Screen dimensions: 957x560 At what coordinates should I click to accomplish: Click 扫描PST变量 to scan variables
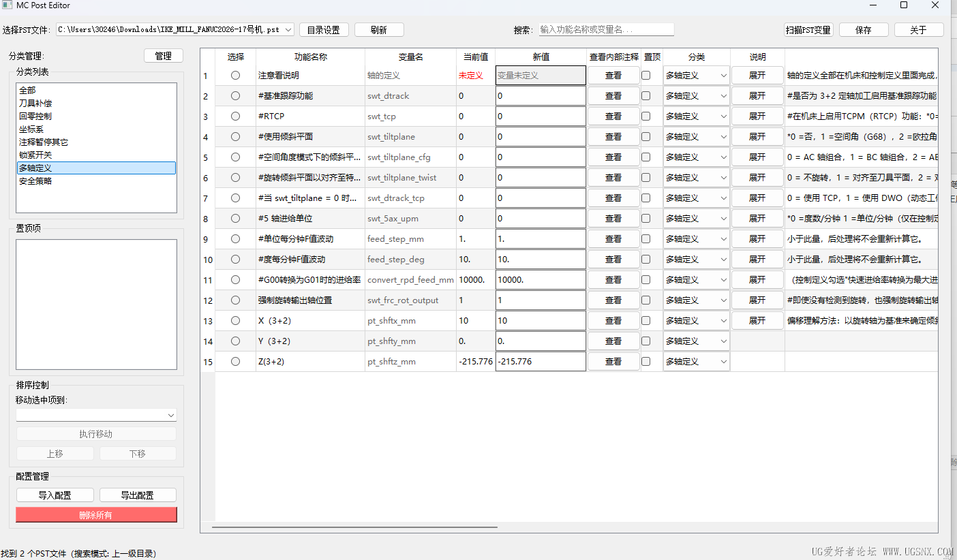click(x=809, y=29)
